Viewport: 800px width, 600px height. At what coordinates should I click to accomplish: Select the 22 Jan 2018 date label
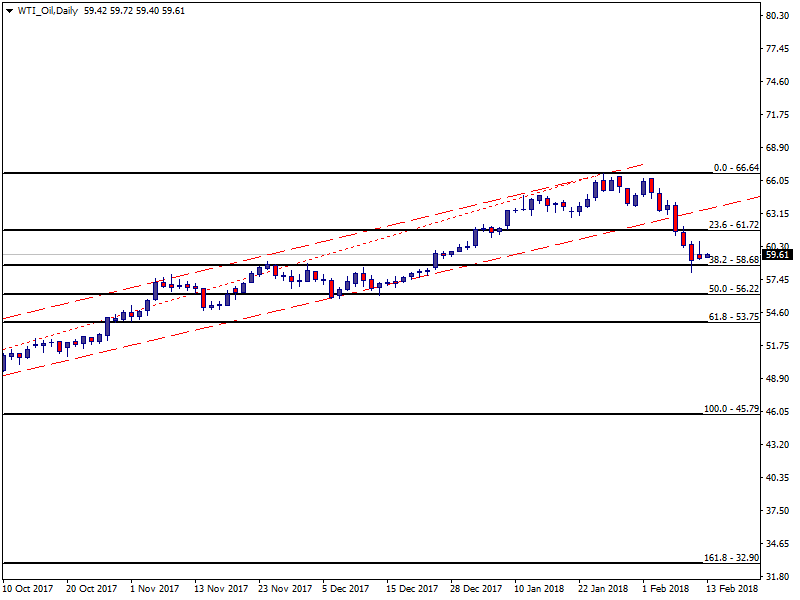tap(603, 589)
